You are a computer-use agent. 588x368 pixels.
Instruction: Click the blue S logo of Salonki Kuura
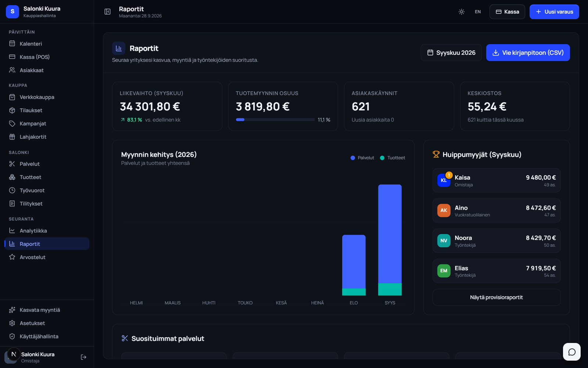(12, 12)
